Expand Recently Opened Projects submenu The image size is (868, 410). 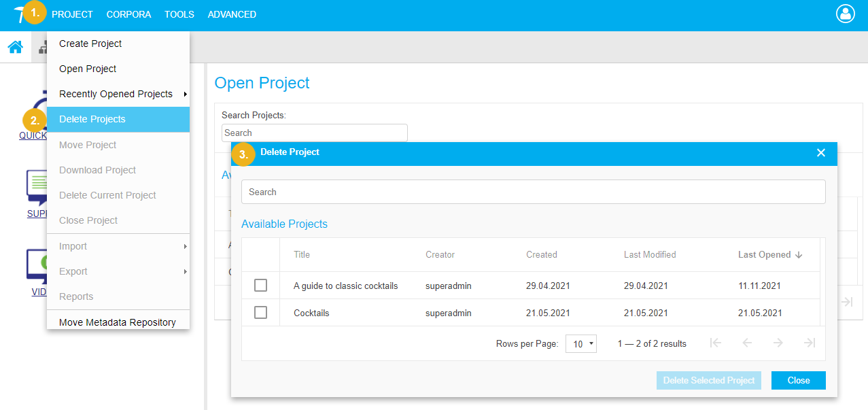point(118,94)
